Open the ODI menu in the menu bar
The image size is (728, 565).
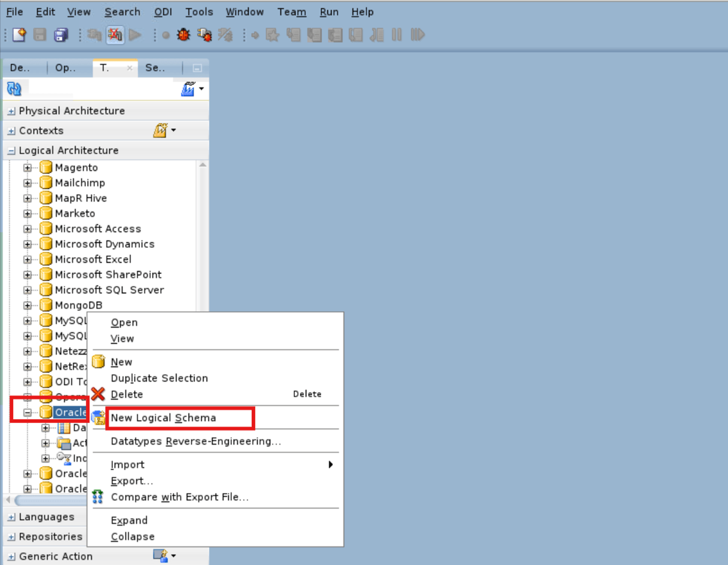click(x=163, y=11)
